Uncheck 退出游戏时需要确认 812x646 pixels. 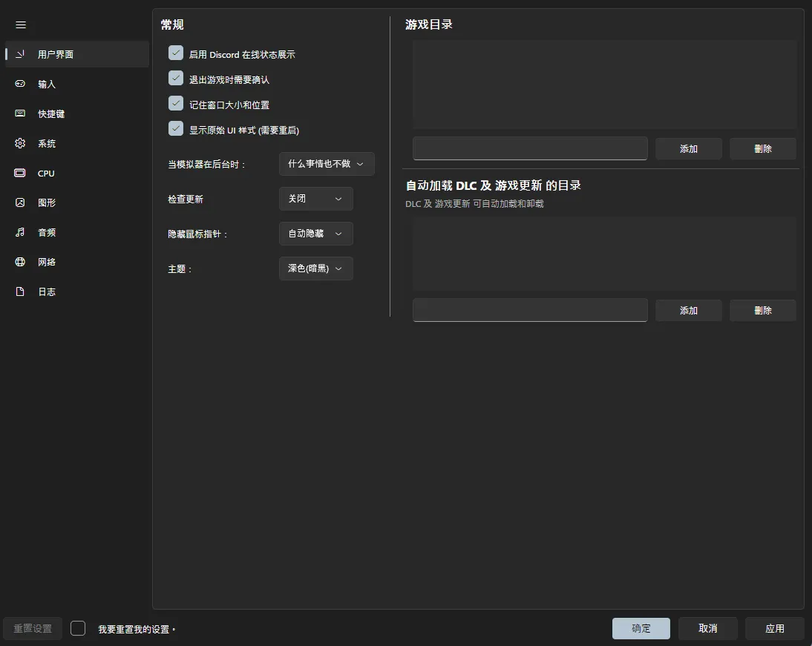point(176,78)
